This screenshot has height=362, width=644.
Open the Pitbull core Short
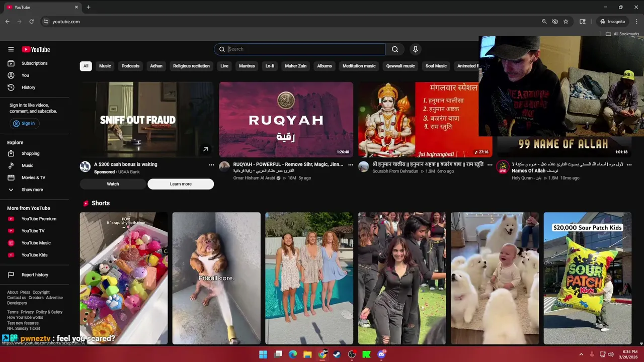click(216, 278)
